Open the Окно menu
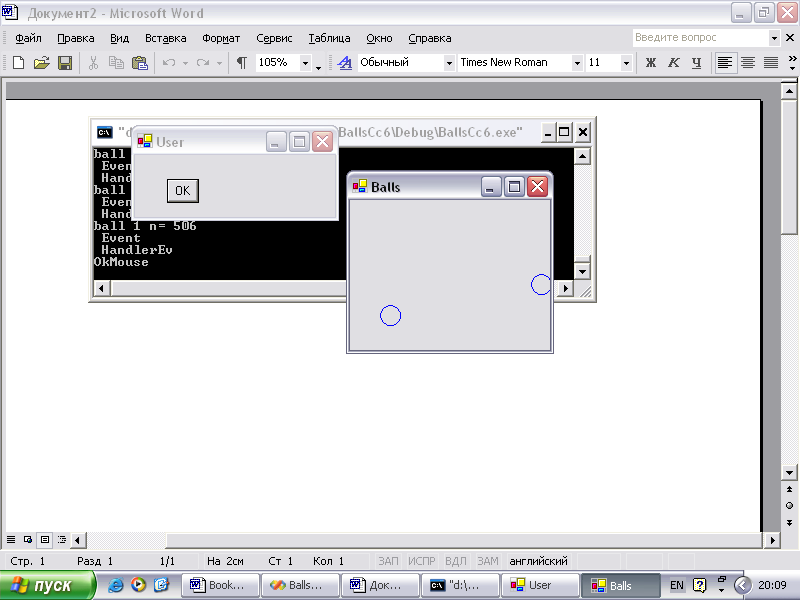Screen dimensions: 800x600 [379, 38]
